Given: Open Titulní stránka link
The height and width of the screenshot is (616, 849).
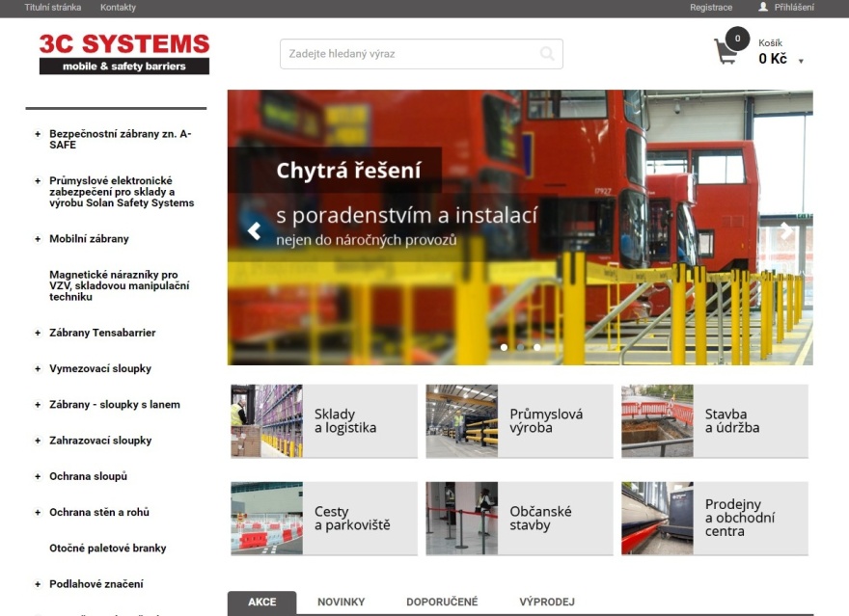Looking at the screenshot, I should tap(52, 7).
